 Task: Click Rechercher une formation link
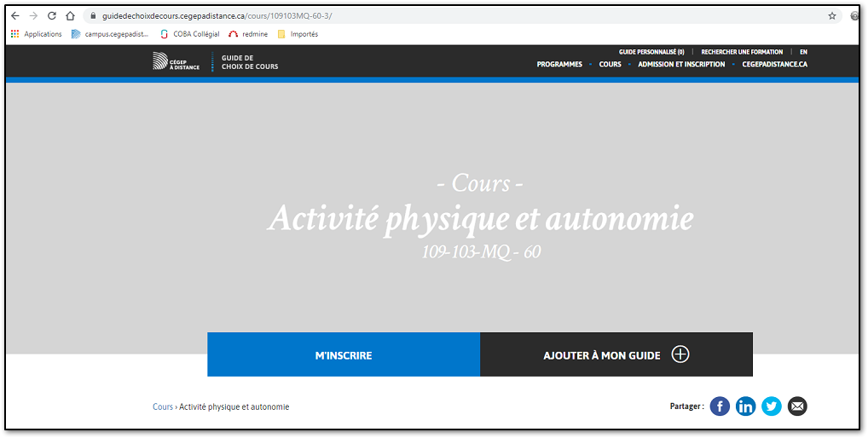(x=742, y=52)
